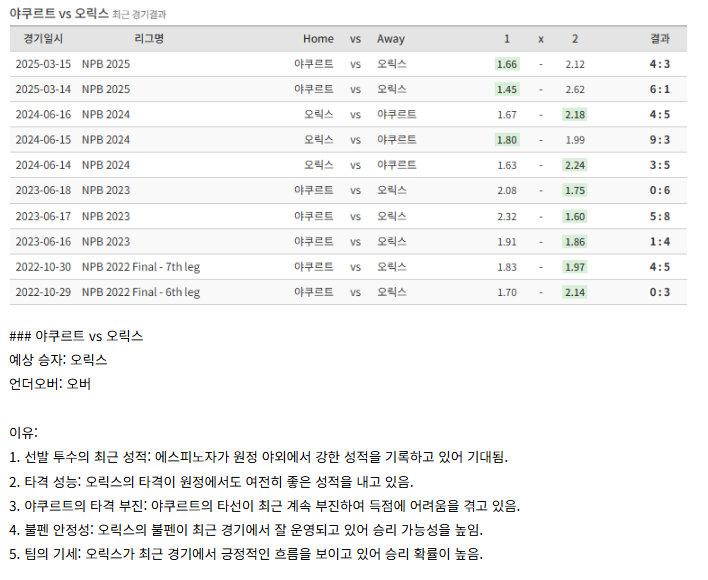Viewport: 708px width, 580px height.
Task: Click highlighted odds 2.24
Action: [575, 165]
